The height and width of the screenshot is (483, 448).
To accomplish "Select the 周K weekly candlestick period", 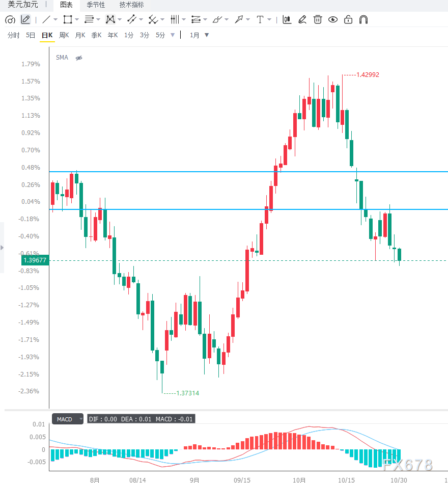I will [x=64, y=36].
